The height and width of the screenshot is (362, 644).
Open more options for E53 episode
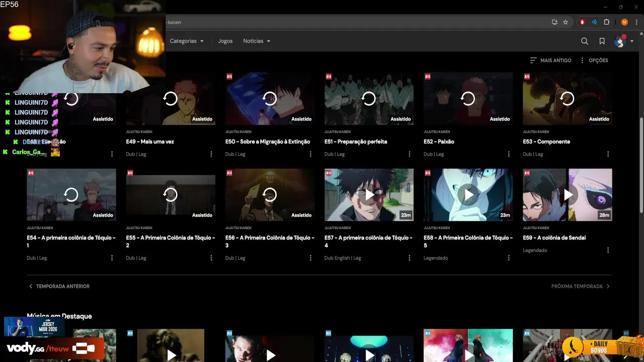(608, 154)
